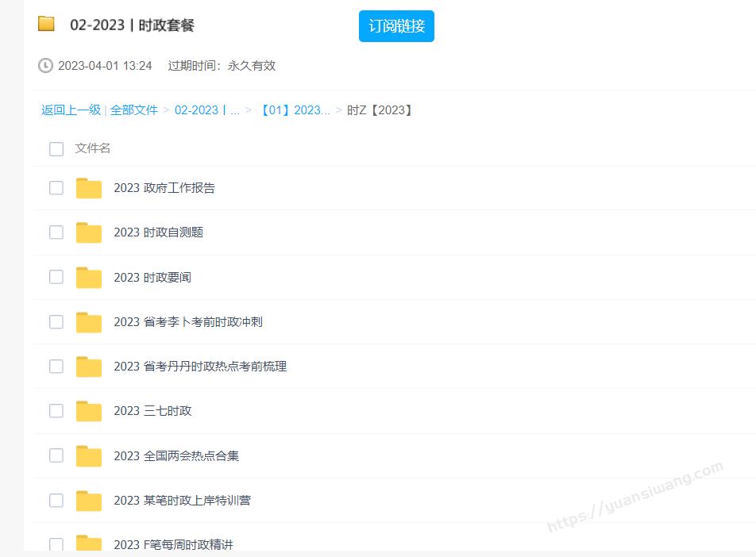756x557 pixels.
Task: Click folder icon of 2023 时政要闻
Action: [89, 278]
